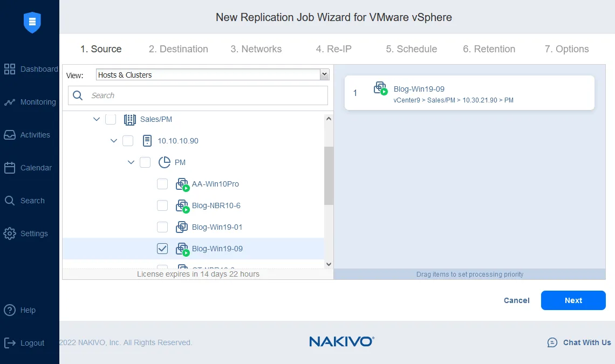Viewport: 615px width, 364px height.
Task: Open the Hosts & Clusters view dropdown
Action: [213, 75]
